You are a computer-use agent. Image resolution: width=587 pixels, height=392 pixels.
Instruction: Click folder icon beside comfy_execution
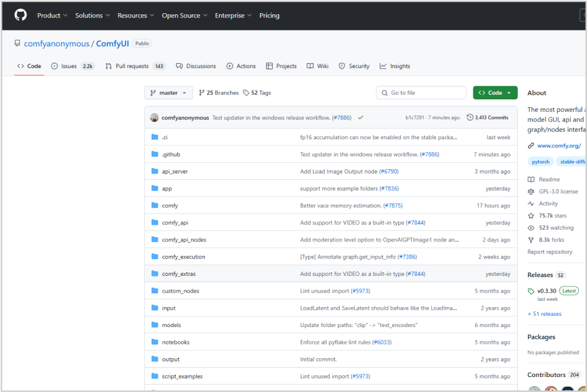pyautogui.click(x=155, y=256)
